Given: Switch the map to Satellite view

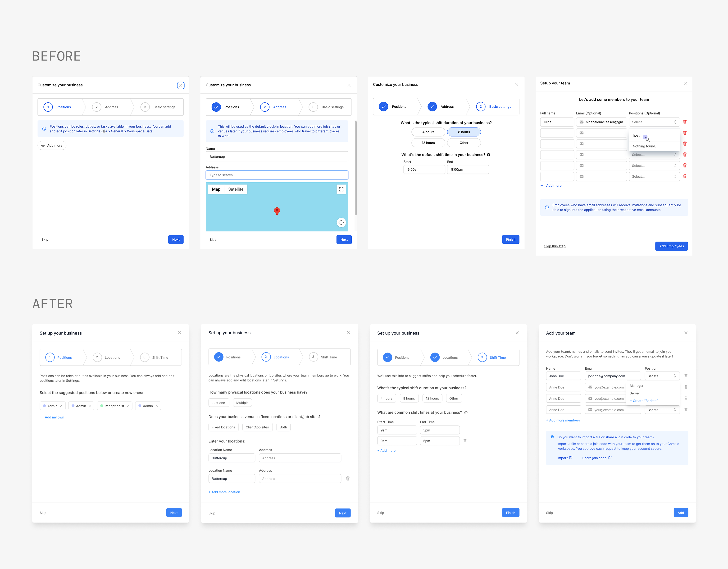Looking at the screenshot, I should coord(236,189).
